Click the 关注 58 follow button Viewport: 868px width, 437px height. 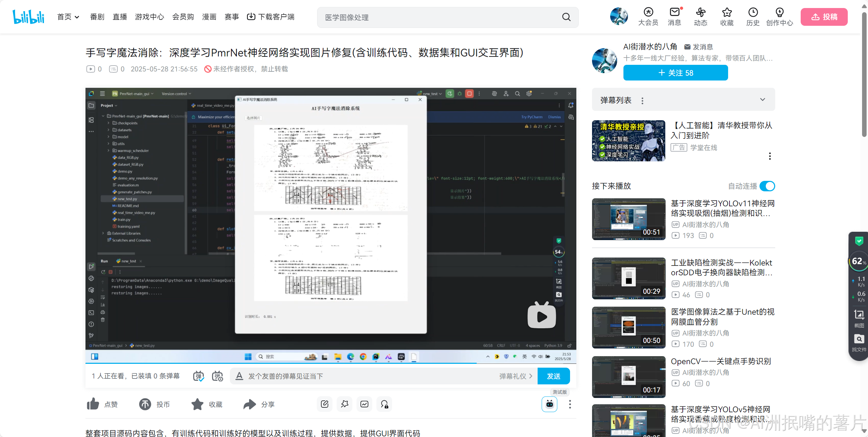675,73
